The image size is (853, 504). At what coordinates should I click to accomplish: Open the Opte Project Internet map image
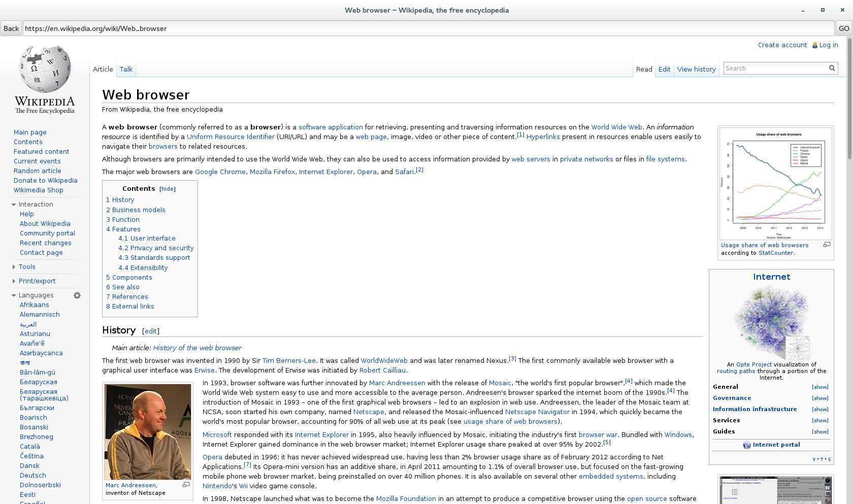pyautogui.click(x=771, y=322)
